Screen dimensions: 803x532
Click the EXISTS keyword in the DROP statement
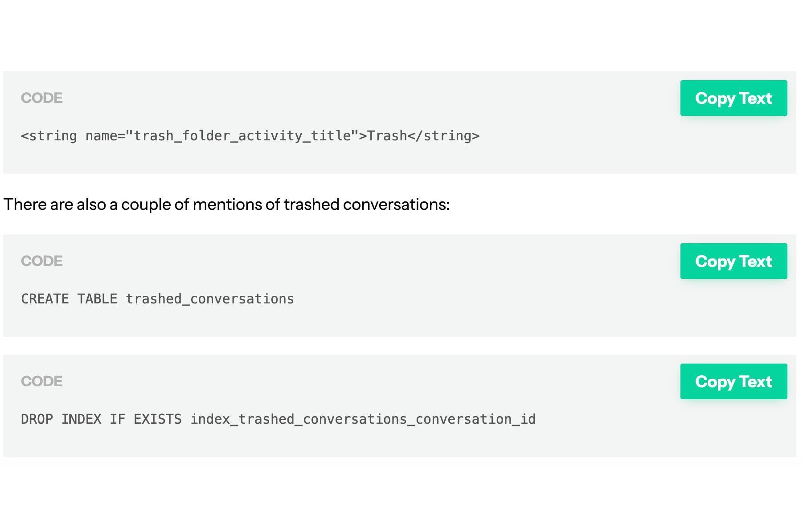click(x=158, y=419)
